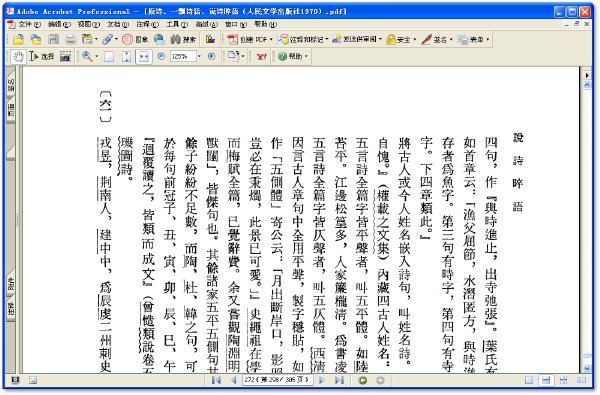
Task: Click the full screen icon in status bar
Action: coord(15,380)
